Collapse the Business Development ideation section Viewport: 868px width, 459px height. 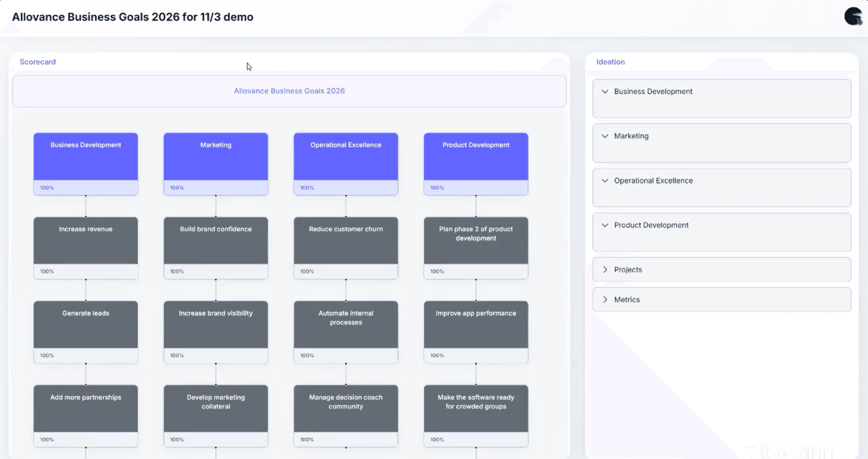605,91
